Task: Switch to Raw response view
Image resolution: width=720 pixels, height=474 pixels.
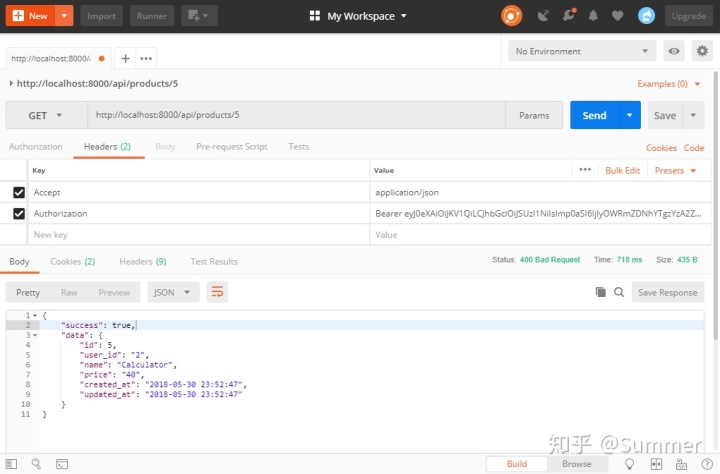Action: pos(69,293)
